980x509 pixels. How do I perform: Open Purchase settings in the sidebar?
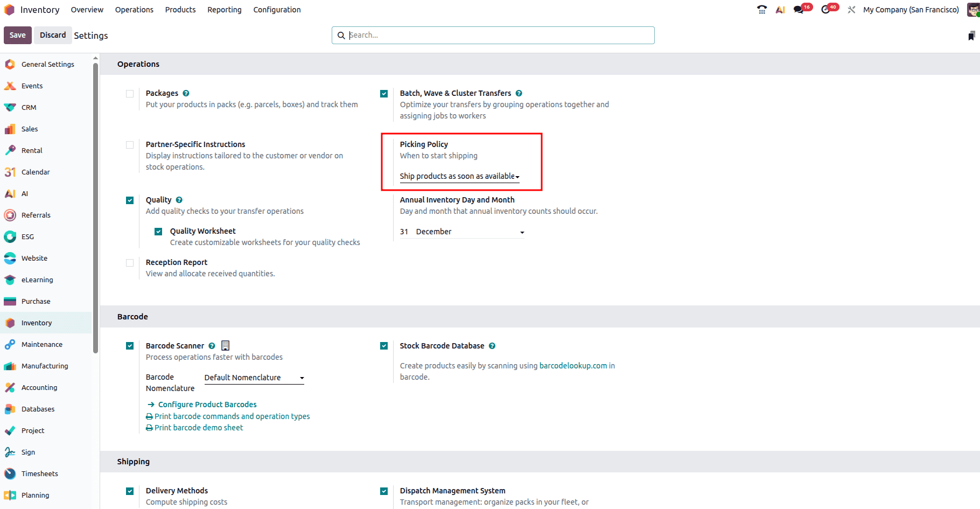(46, 301)
